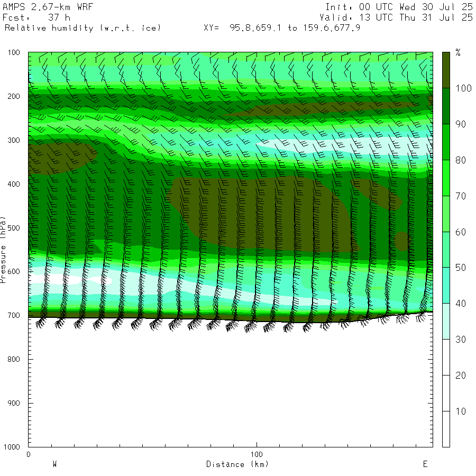The height and width of the screenshot is (476, 476).
Task: Click the aqua 40-50 colorbar segment
Action: pyautogui.click(x=446, y=286)
